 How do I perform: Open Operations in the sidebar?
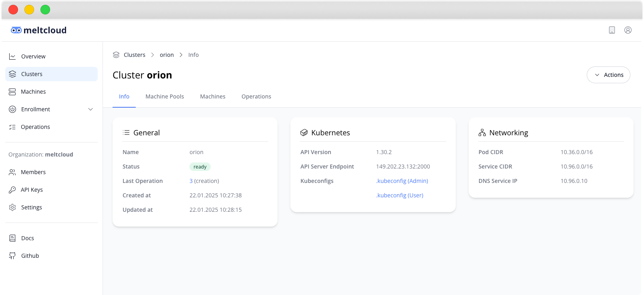pyautogui.click(x=51, y=127)
